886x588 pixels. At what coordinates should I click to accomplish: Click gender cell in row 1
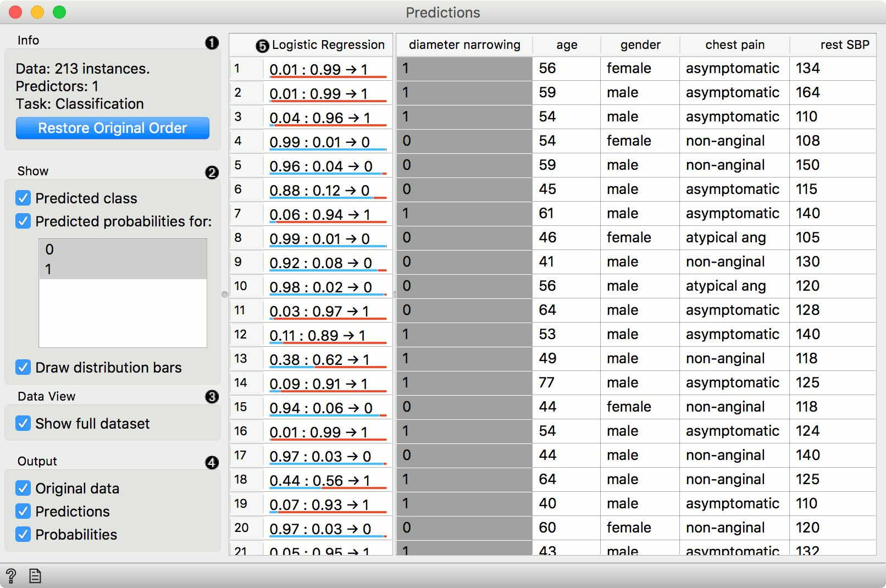click(x=640, y=69)
